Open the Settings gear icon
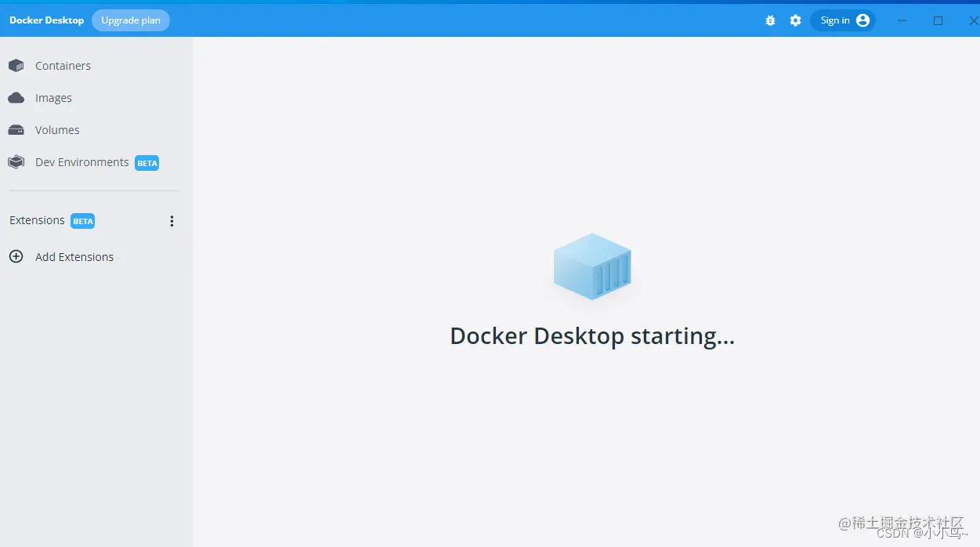Screen dimensions: 980x547 795,21
